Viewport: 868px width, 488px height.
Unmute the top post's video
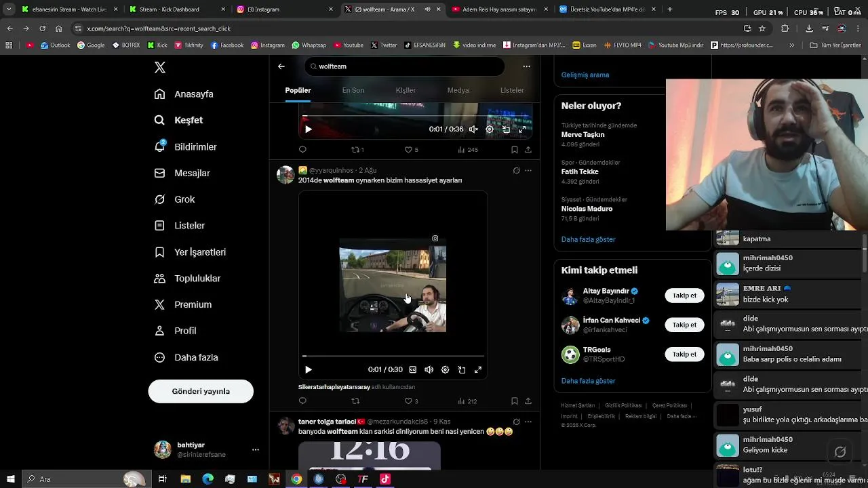pos(473,129)
